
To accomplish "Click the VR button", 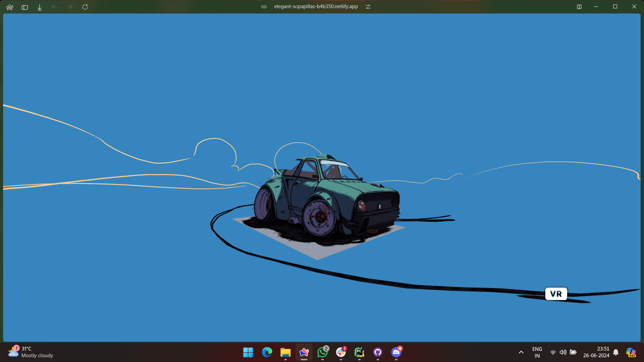I will coord(556,294).
